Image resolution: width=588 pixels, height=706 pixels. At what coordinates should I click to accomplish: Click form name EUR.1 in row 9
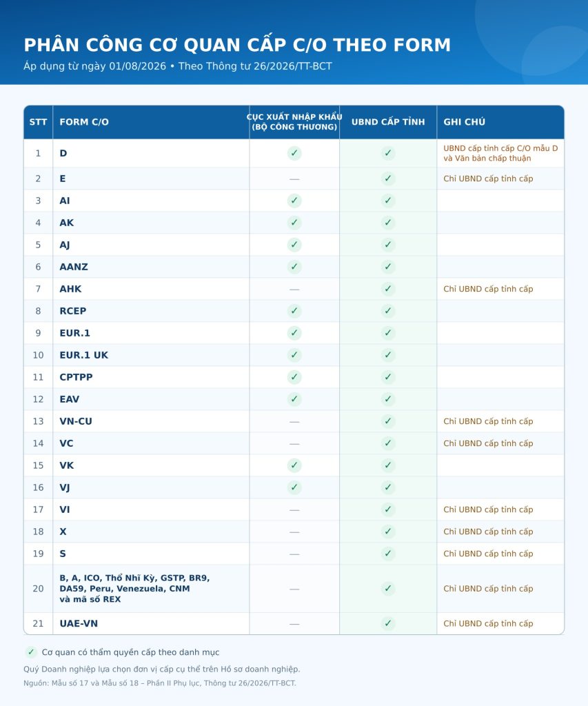pyautogui.click(x=74, y=333)
